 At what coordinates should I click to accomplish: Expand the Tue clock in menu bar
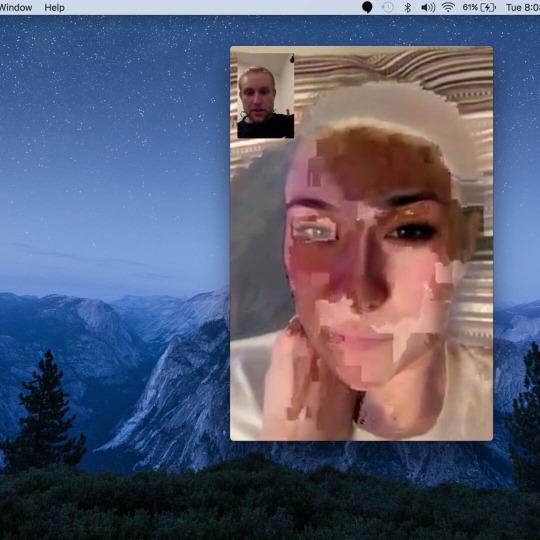523,7
